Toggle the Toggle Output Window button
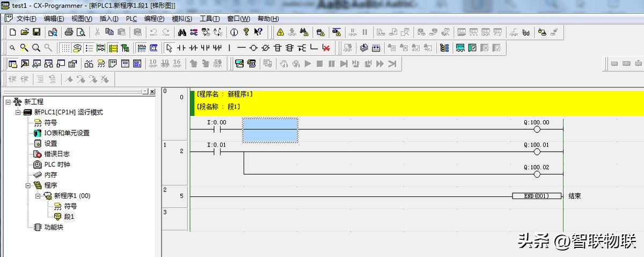The image size is (644, 257). (25, 63)
